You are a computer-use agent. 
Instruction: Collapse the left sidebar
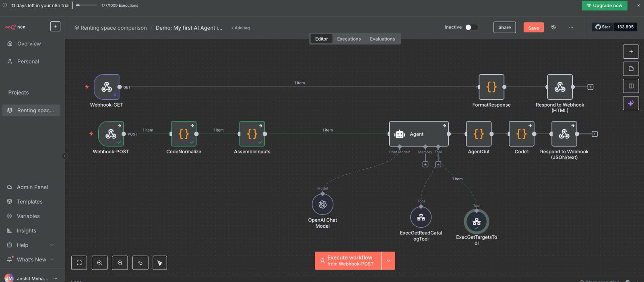(64, 156)
